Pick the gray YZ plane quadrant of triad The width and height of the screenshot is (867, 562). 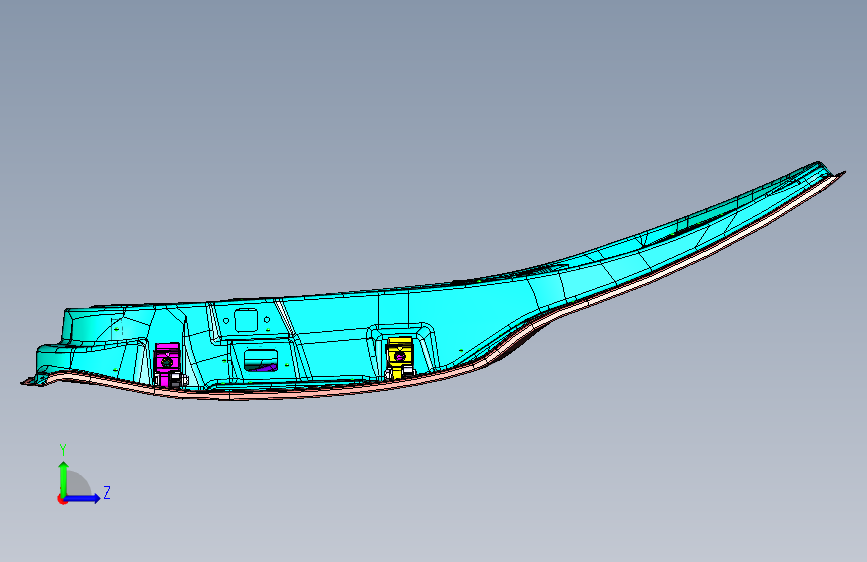point(77,485)
